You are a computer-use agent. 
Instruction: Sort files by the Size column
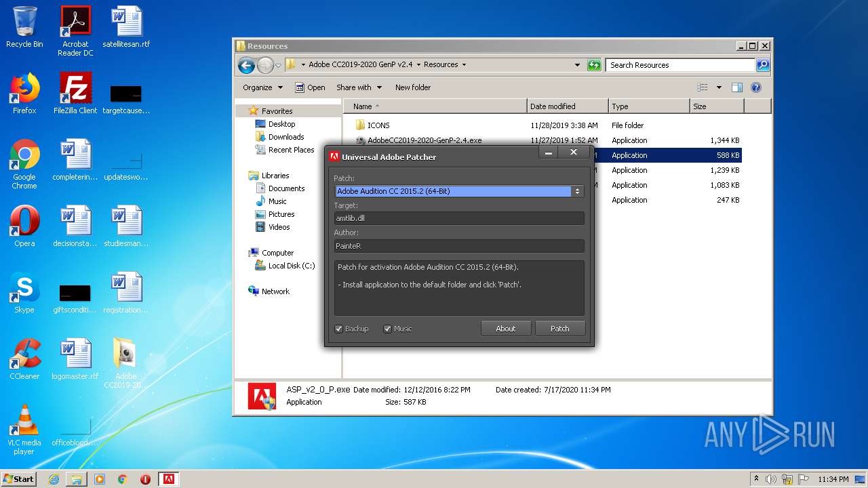point(717,106)
